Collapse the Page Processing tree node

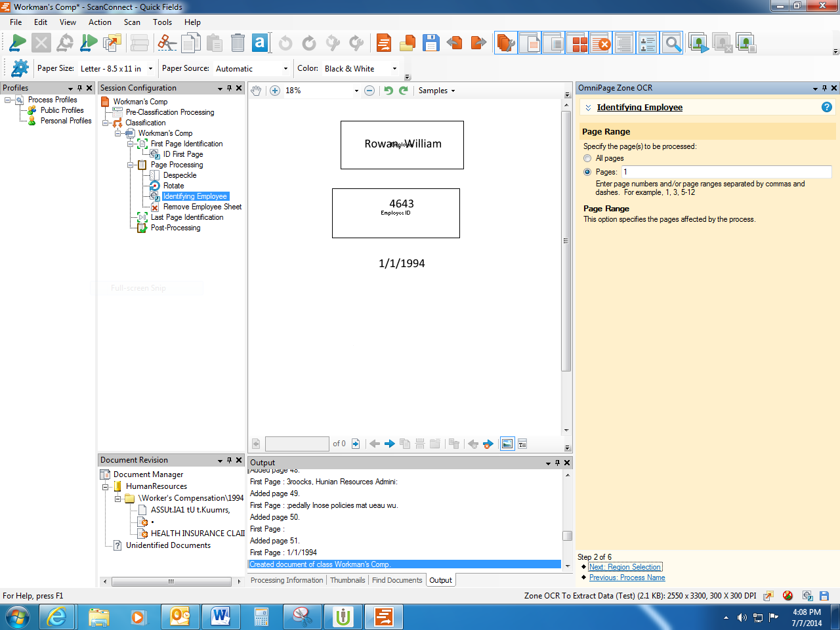[x=131, y=165]
